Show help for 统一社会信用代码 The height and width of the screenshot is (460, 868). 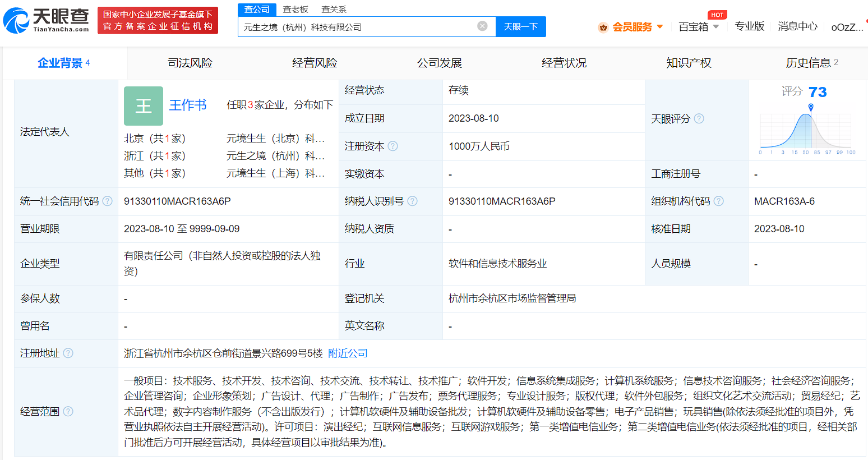click(x=107, y=201)
